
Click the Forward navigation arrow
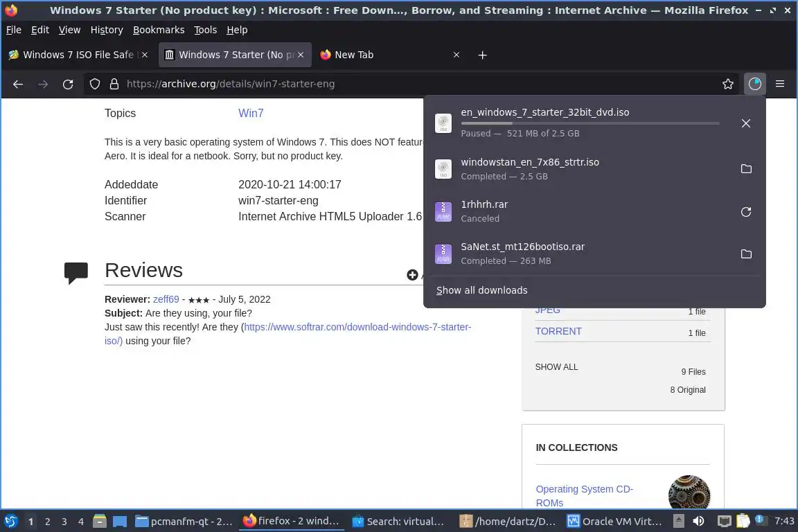click(43, 84)
